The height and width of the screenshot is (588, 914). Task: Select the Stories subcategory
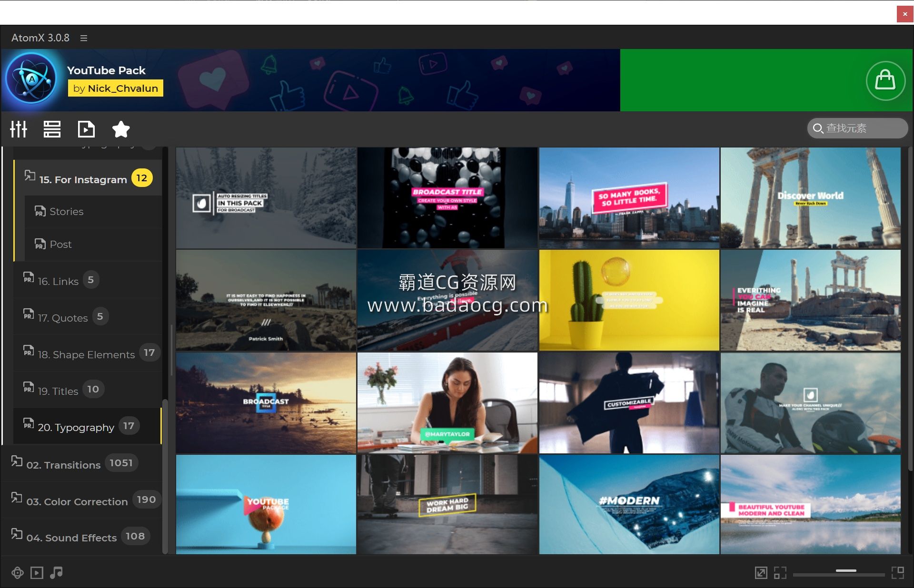click(93, 212)
